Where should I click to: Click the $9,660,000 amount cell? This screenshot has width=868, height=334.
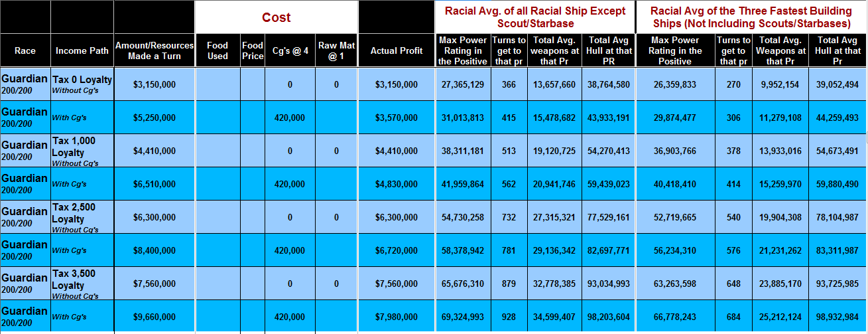coord(154,317)
